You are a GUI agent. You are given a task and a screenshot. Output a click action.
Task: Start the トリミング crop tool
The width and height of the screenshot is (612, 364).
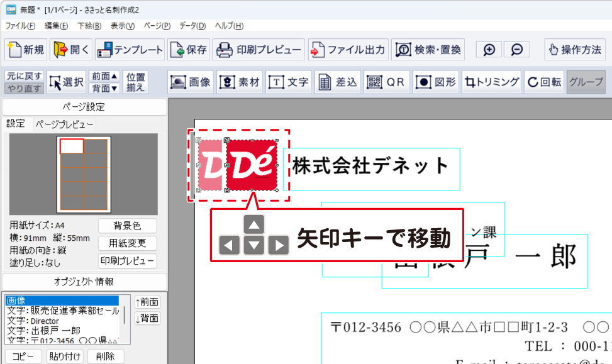(492, 82)
